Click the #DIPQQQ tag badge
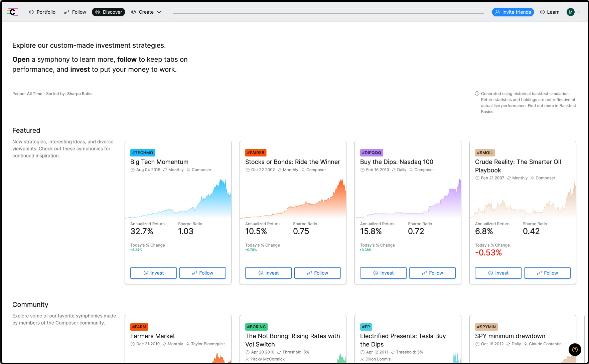The width and height of the screenshot is (589, 364). 372,153
